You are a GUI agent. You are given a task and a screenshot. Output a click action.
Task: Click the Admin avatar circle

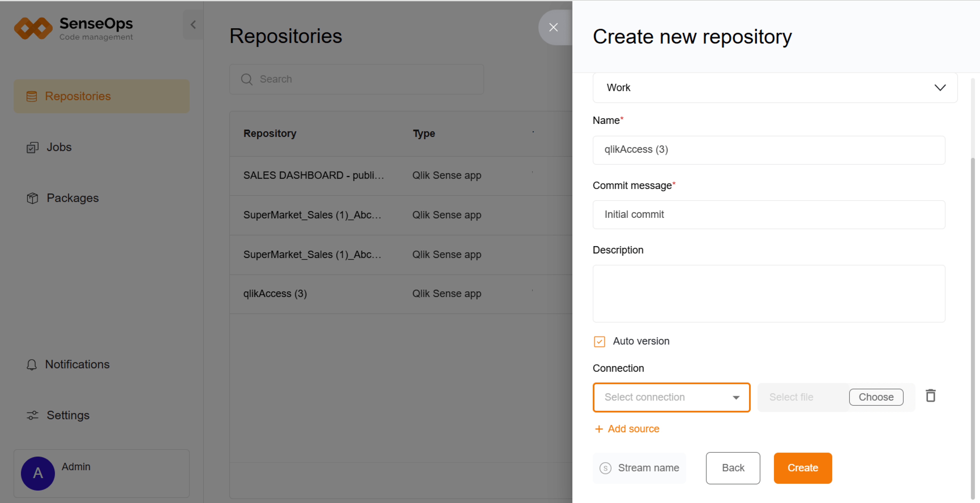coord(38,473)
